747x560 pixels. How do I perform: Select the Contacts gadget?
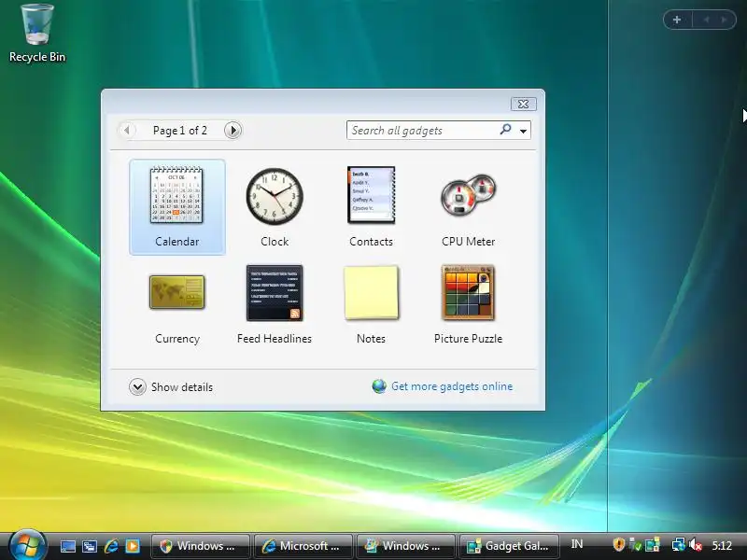(x=371, y=207)
